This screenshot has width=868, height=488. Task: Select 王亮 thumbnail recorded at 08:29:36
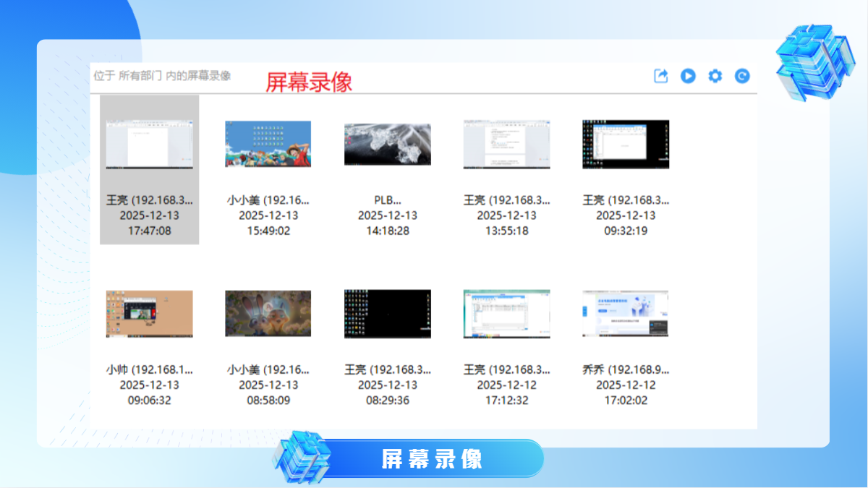(x=388, y=314)
